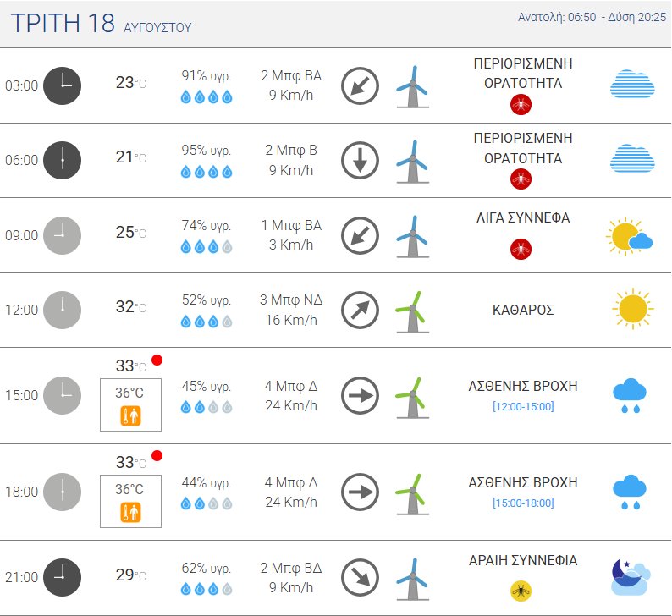Image resolution: width=672 pixels, height=616 pixels.
Task: Click the orange heat discomfort icon at 15:00
Action: coord(130,416)
